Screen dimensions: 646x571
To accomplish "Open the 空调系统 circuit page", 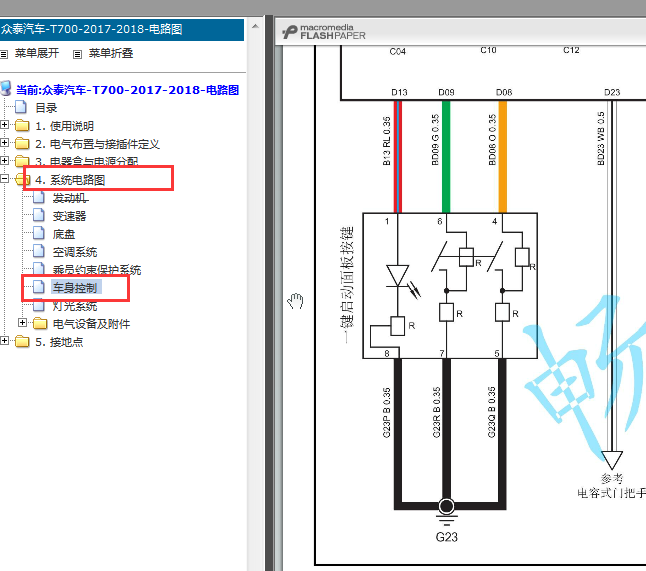I will [75, 252].
